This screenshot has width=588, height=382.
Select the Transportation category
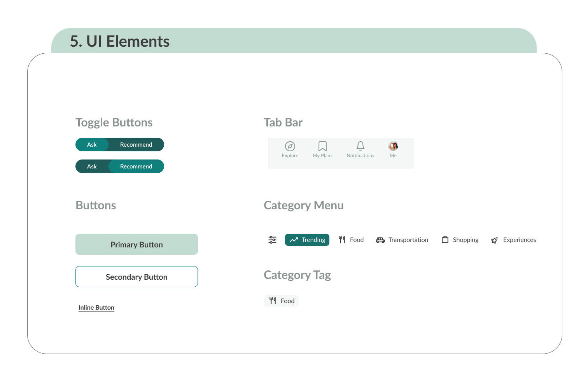[x=402, y=240]
